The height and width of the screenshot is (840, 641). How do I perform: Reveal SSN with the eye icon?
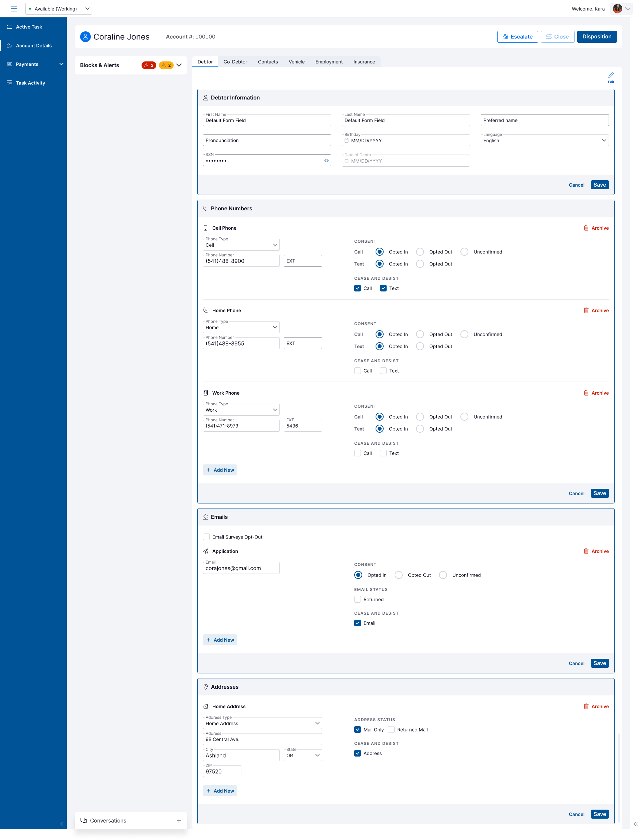coord(326,161)
